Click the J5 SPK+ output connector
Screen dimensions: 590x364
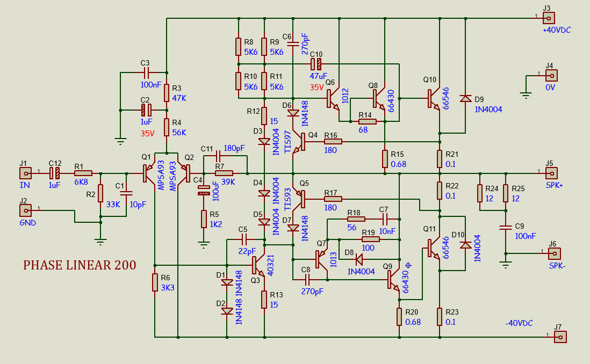(x=550, y=173)
